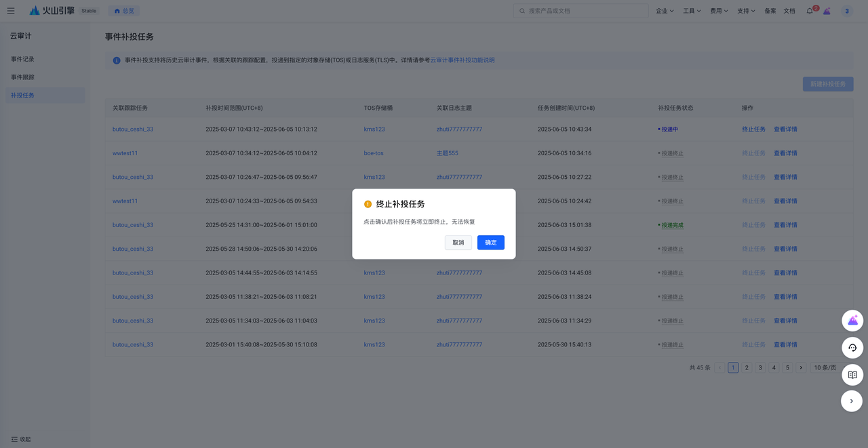Viewport: 868px width, 448px height.
Task: Cancel the dialog with 取消 button
Action: 458,243
